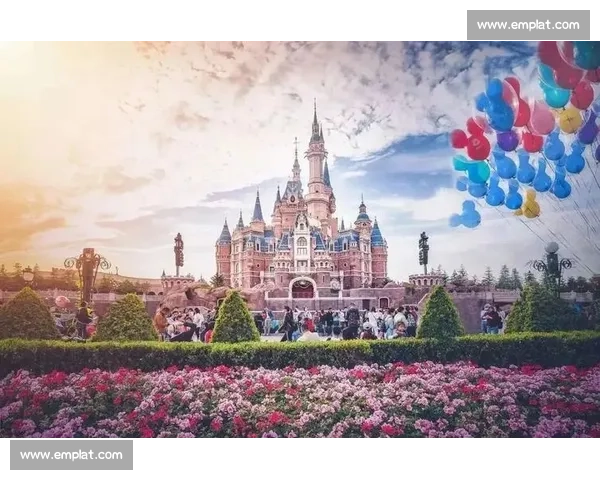
Task: Click the top-right www.emplat.com watermark
Action: pyautogui.click(x=527, y=24)
